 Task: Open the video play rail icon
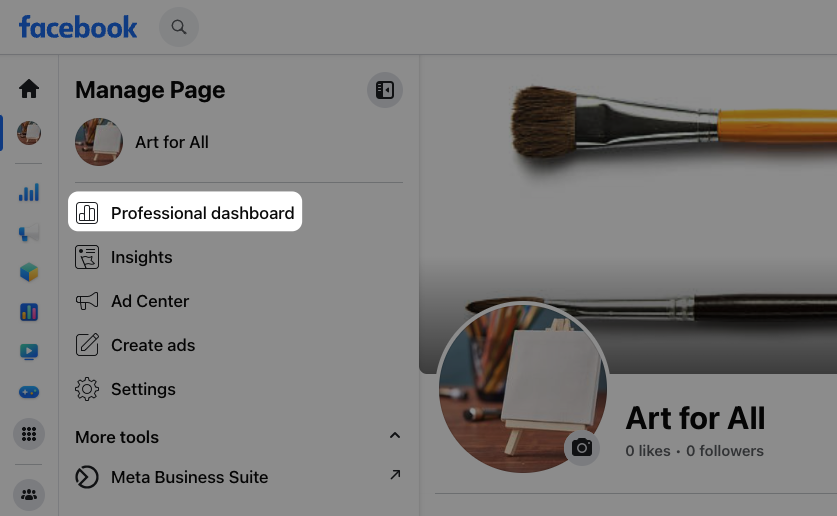coord(29,352)
